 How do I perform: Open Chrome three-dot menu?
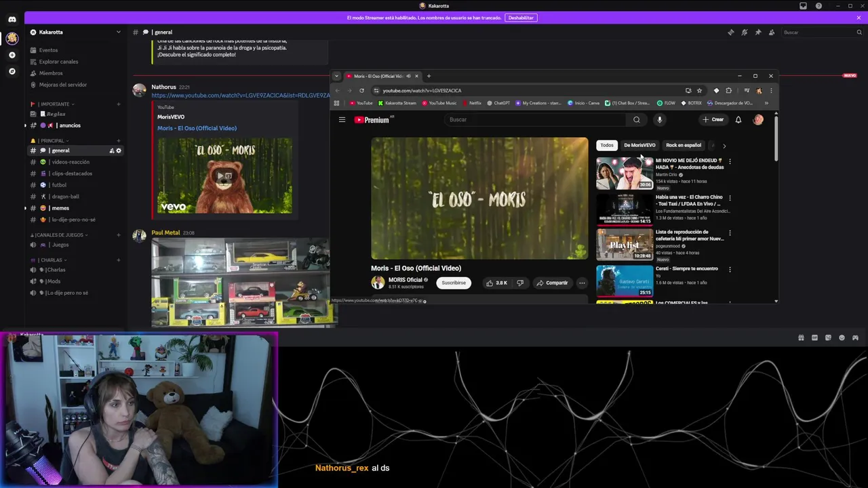pyautogui.click(x=770, y=90)
